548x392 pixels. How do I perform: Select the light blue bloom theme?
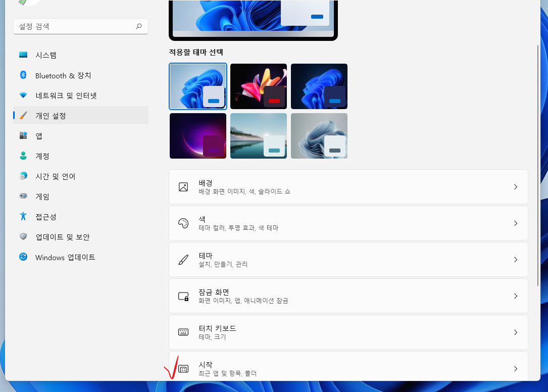point(198,86)
